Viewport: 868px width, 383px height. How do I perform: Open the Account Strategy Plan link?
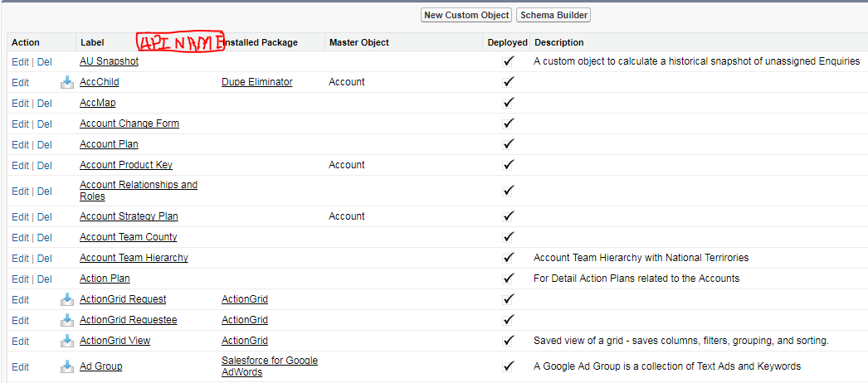pos(129,216)
